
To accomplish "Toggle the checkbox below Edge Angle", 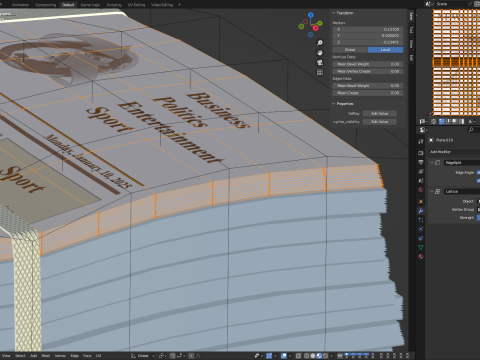I will click(478, 180).
